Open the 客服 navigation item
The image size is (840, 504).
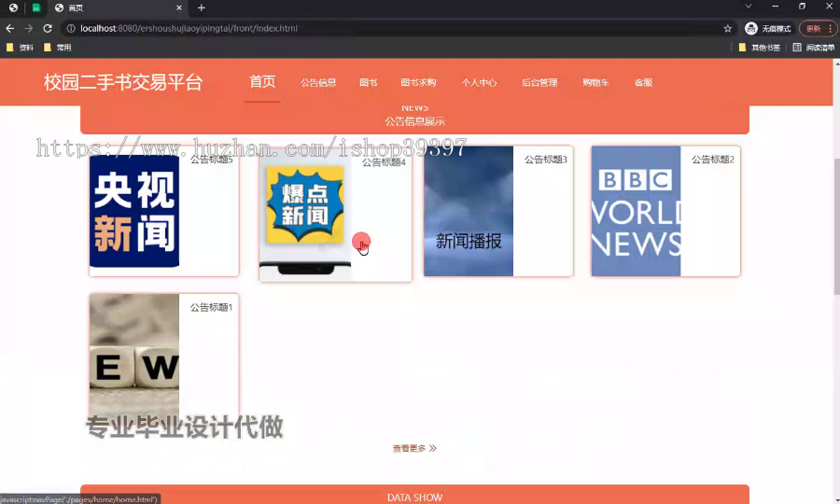643,82
